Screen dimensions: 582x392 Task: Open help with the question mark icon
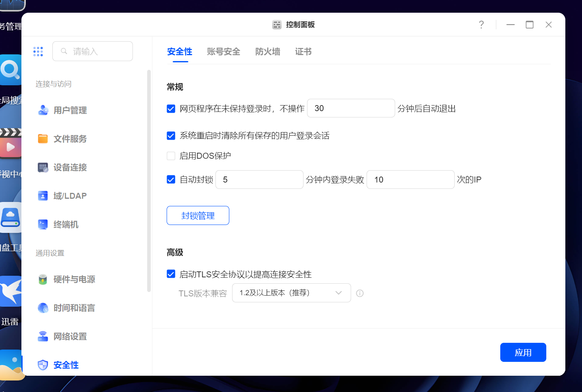pos(481,25)
